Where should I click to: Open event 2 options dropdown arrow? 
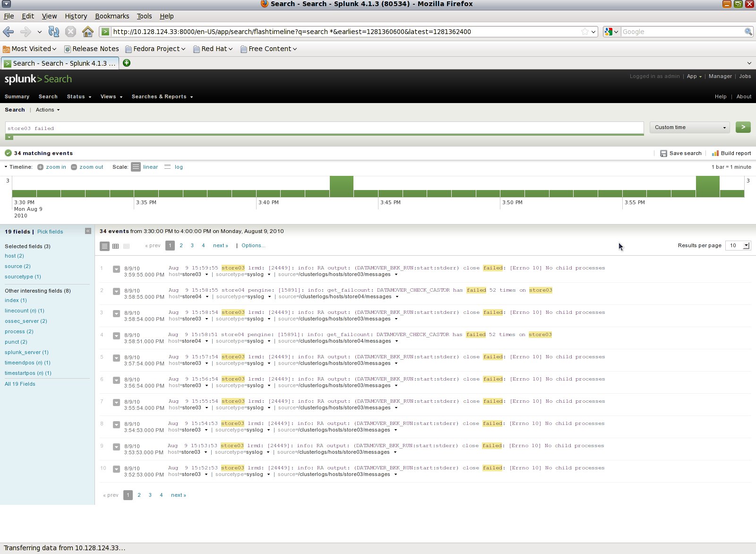[x=116, y=292]
